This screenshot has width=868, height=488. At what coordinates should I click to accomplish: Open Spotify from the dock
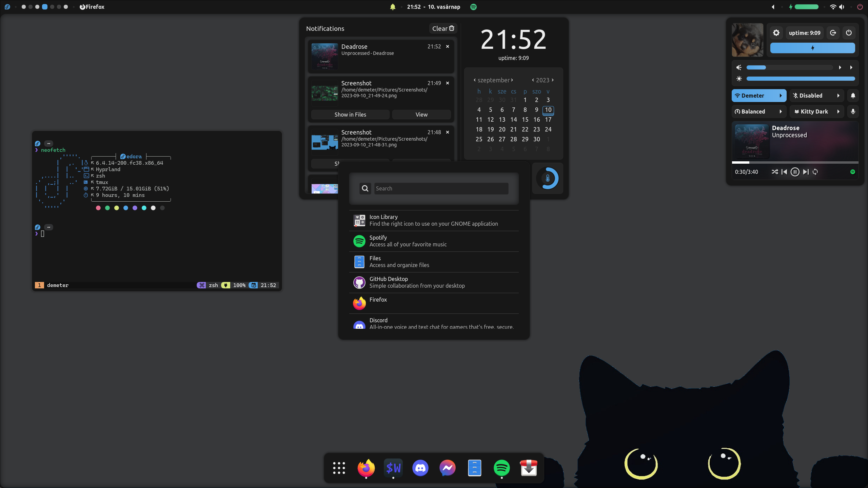pyautogui.click(x=501, y=468)
